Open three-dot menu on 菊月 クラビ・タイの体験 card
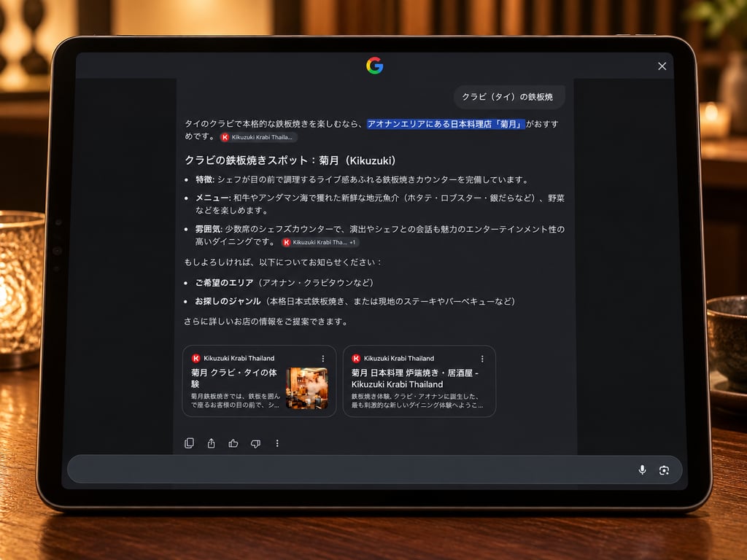747x560 pixels. 323,359
